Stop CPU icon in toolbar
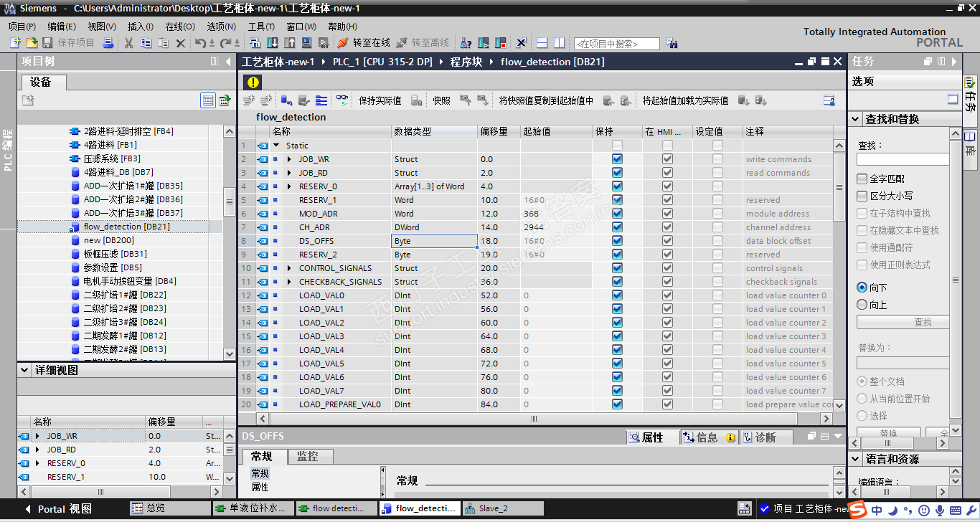Image resolution: width=980 pixels, height=522 pixels. click(x=501, y=43)
